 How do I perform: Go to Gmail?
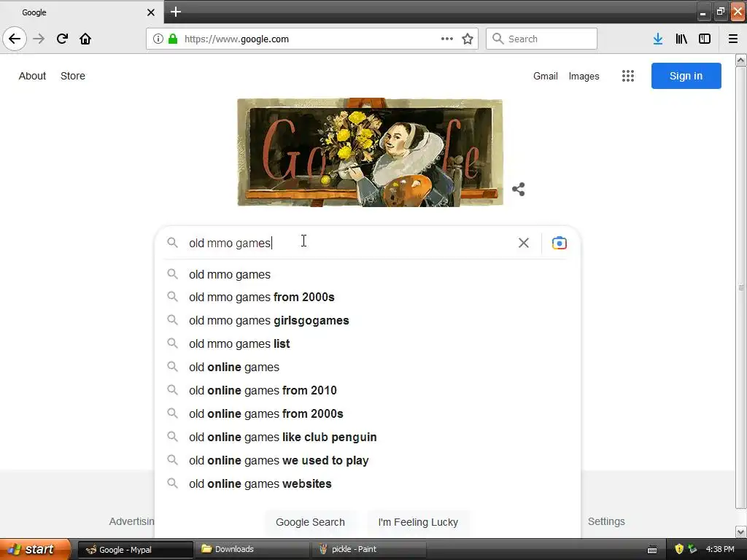[x=546, y=76]
